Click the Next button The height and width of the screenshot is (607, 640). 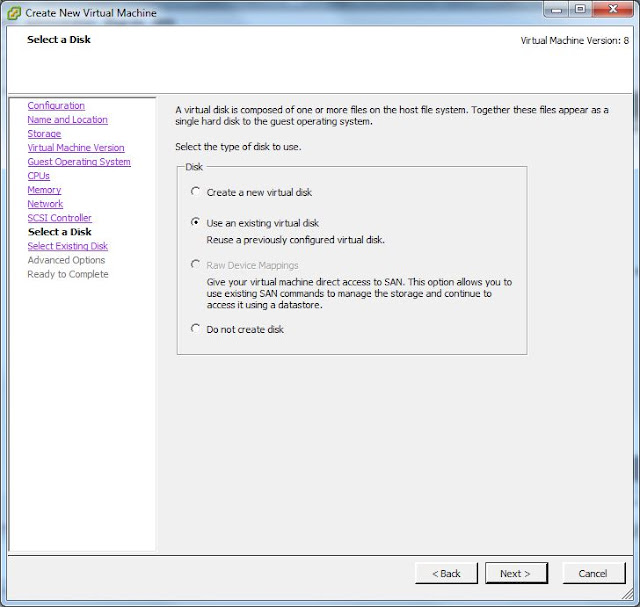tap(516, 574)
